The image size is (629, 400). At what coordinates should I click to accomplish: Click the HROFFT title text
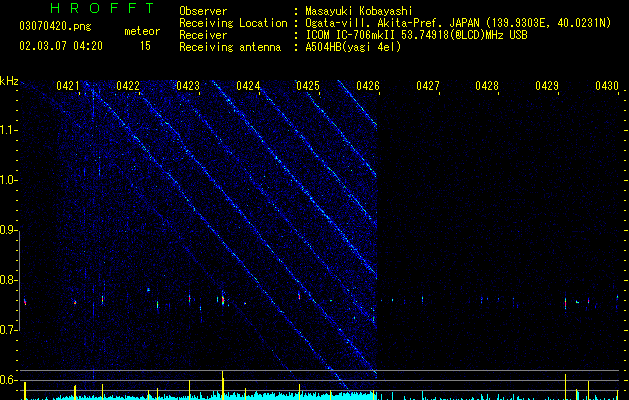[103, 8]
